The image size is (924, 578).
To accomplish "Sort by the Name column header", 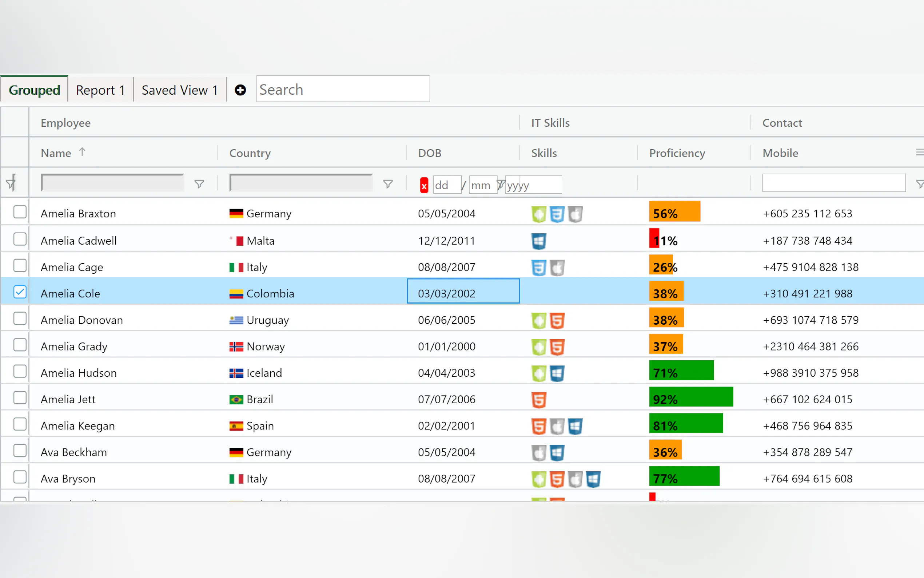I will click(56, 153).
